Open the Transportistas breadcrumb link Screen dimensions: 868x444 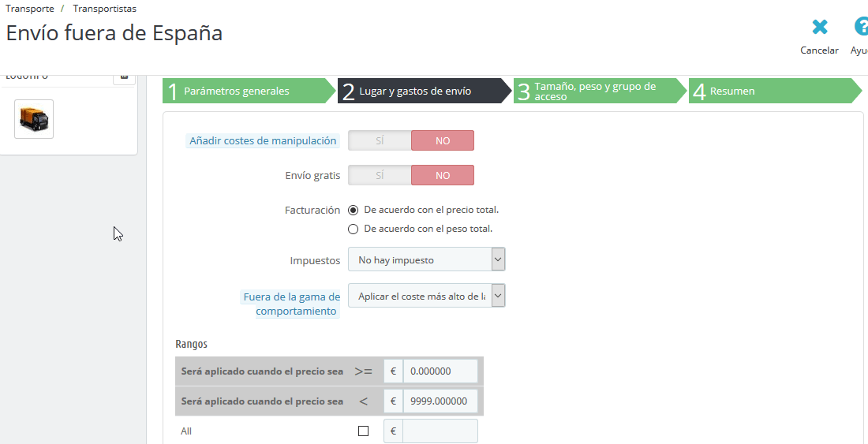105,9
